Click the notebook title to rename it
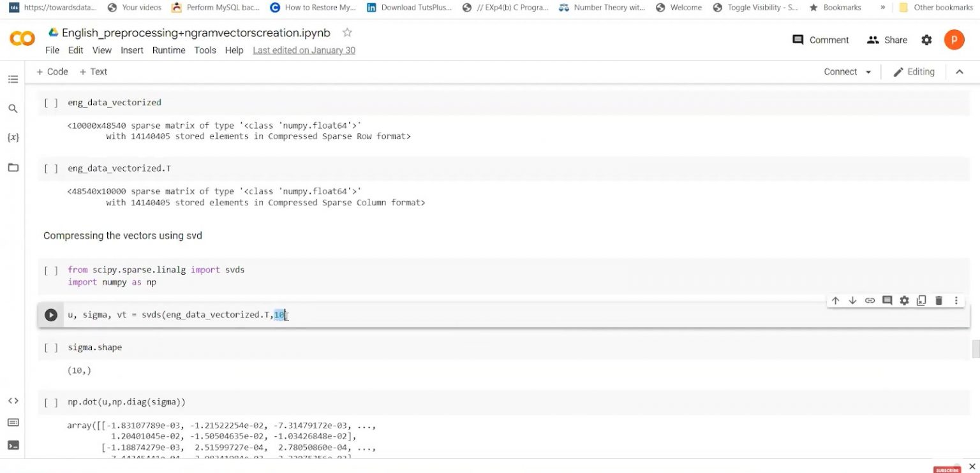Image resolution: width=980 pixels, height=473 pixels. (x=191, y=33)
